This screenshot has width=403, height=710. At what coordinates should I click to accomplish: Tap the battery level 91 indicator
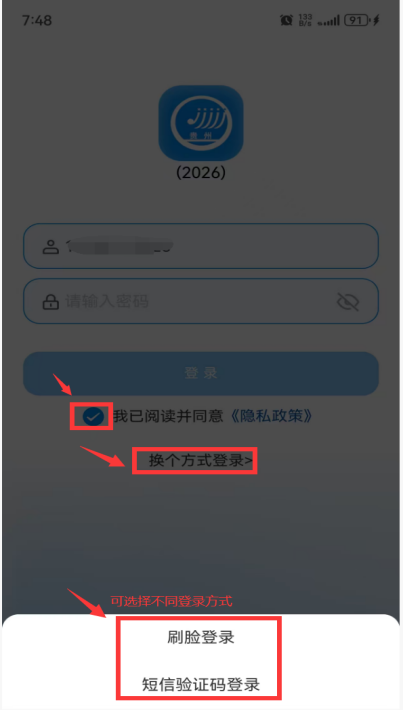click(357, 20)
